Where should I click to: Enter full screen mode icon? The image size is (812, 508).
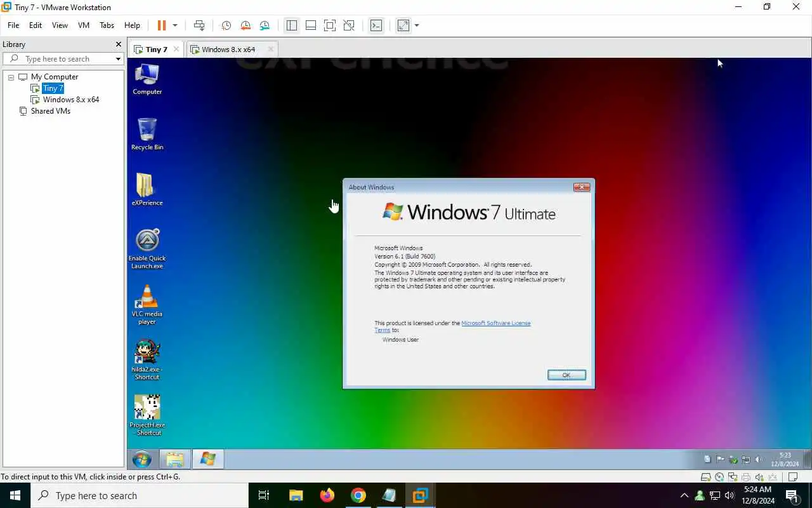[x=330, y=25]
